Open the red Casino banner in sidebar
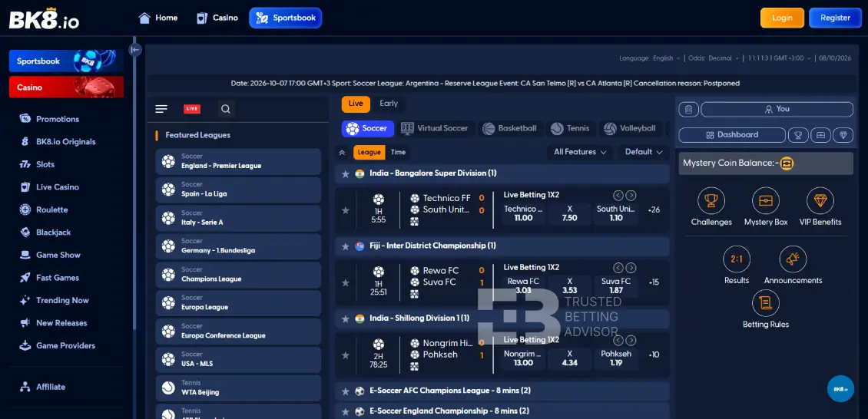 (66, 87)
